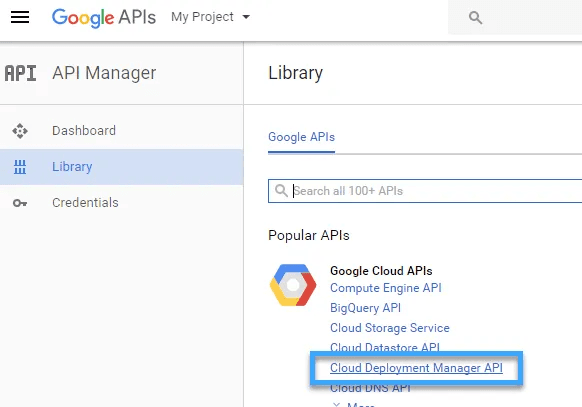Click the Library page heading

[x=295, y=73]
